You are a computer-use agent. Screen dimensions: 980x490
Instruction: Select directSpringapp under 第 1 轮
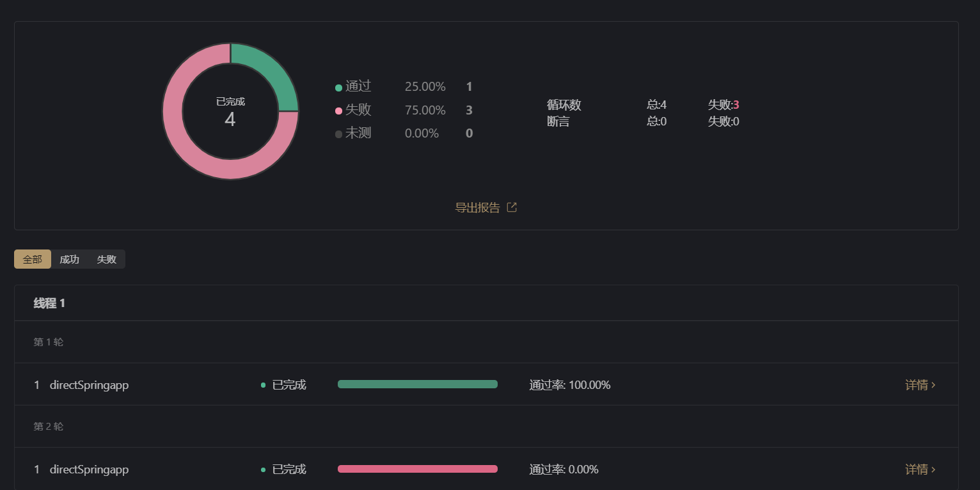click(89, 385)
